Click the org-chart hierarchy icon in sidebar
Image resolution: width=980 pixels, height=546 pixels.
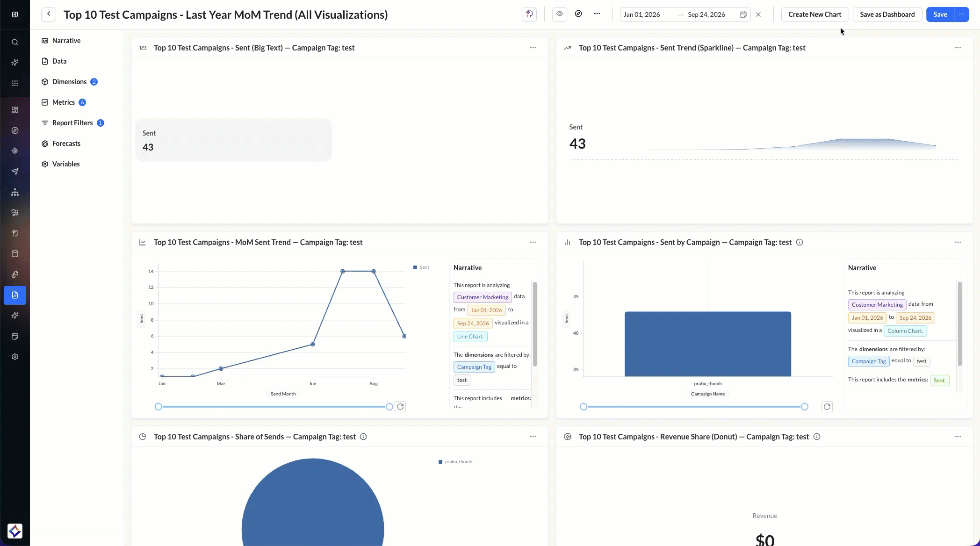[x=15, y=192]
